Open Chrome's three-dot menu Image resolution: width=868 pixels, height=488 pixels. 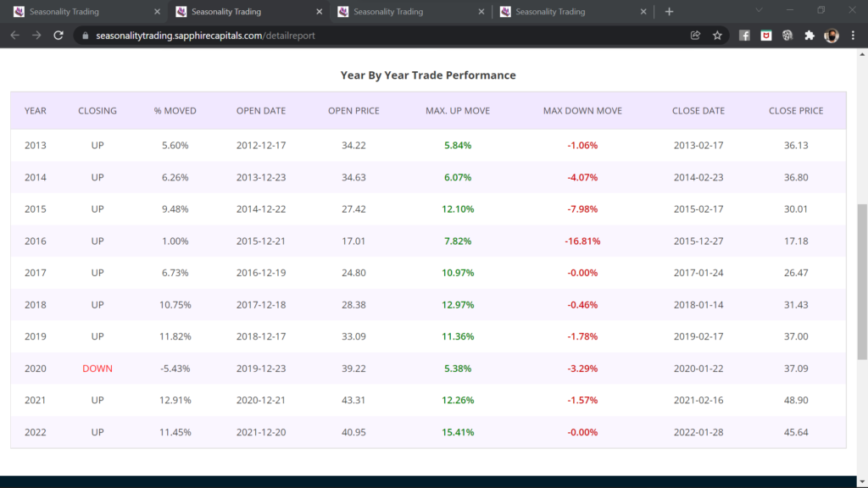click(x=852, y=36)
